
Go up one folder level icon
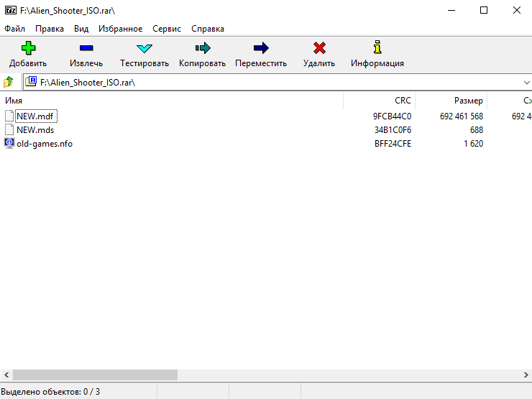pyautogui.click(x=9, y=82)
